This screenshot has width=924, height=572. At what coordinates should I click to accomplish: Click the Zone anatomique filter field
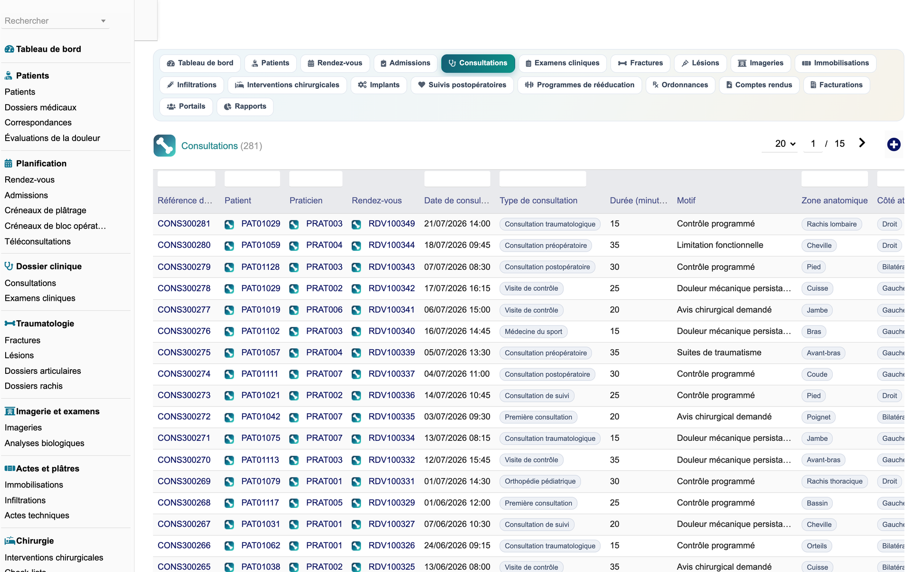tap(834, 179)
